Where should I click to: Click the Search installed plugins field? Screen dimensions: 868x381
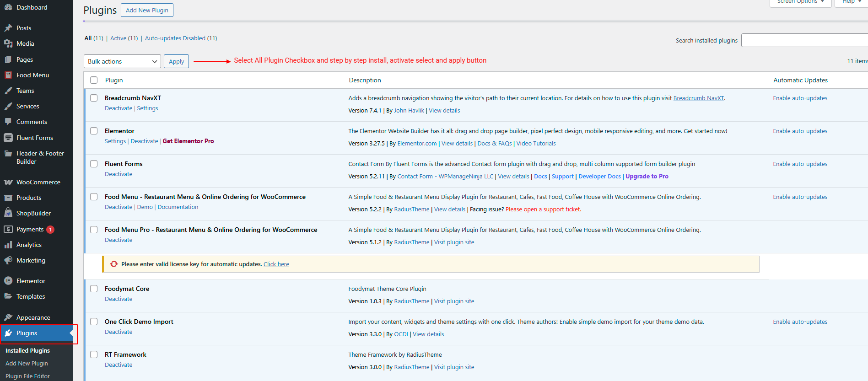[804, 40]
